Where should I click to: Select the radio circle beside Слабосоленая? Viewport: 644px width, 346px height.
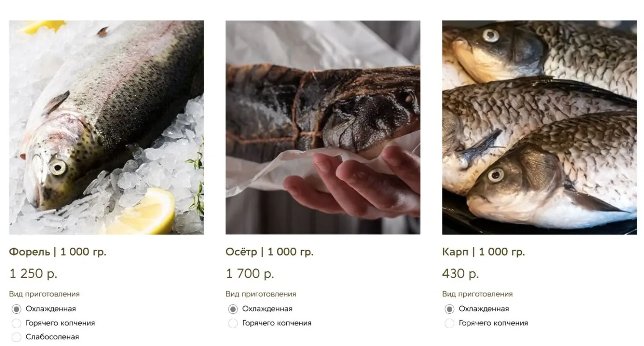[17, 337]
